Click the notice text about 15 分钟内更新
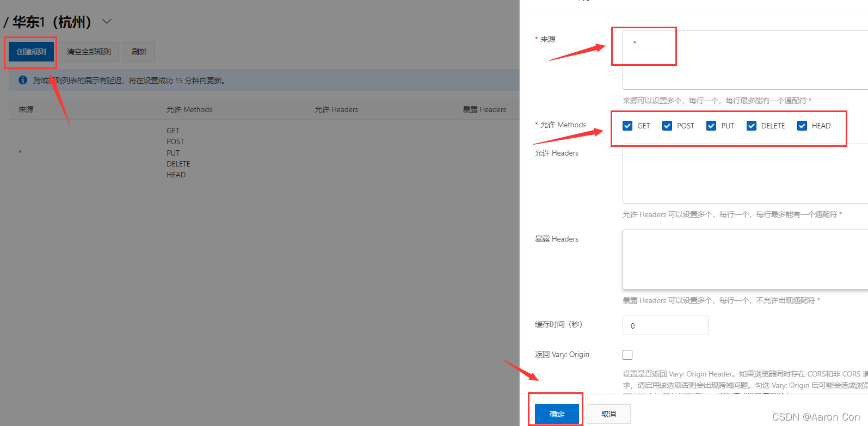Screen dimensions: 868x426 (x=129, y=81)
